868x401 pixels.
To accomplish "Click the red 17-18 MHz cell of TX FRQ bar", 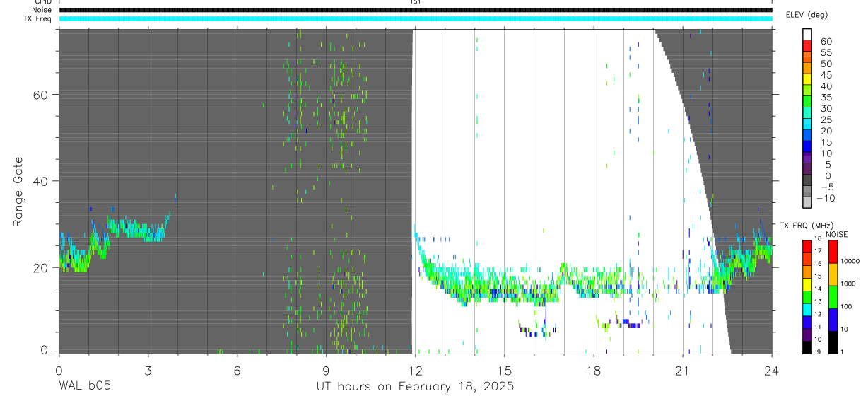I will click(807, 247).
